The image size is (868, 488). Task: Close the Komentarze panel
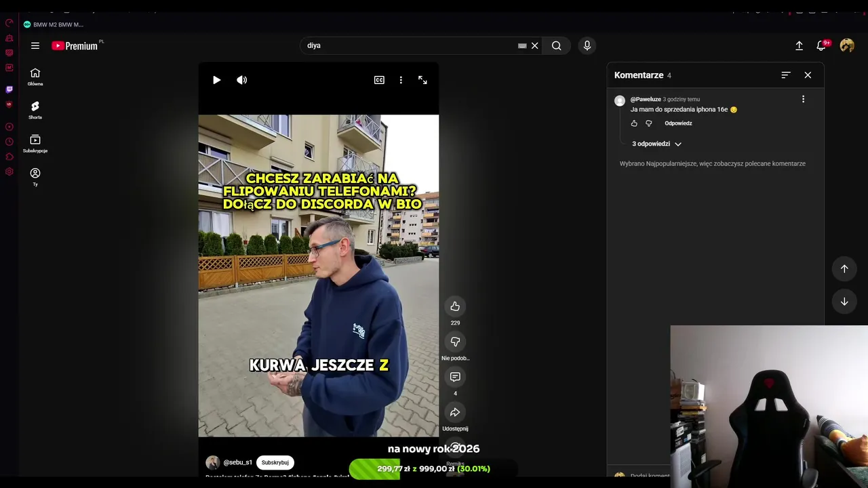(x=808, y=75)
